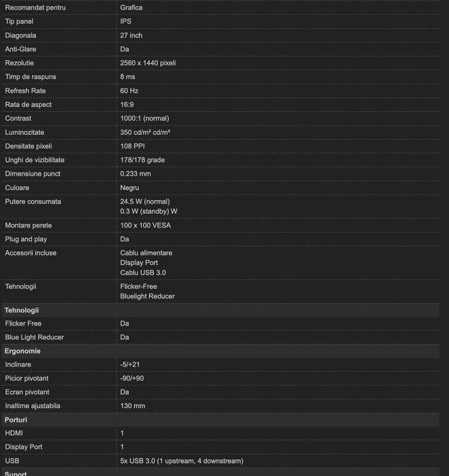Click the "1000:1 (normal)" contrast value
The image size is (449, 476).
pos(144,118)
